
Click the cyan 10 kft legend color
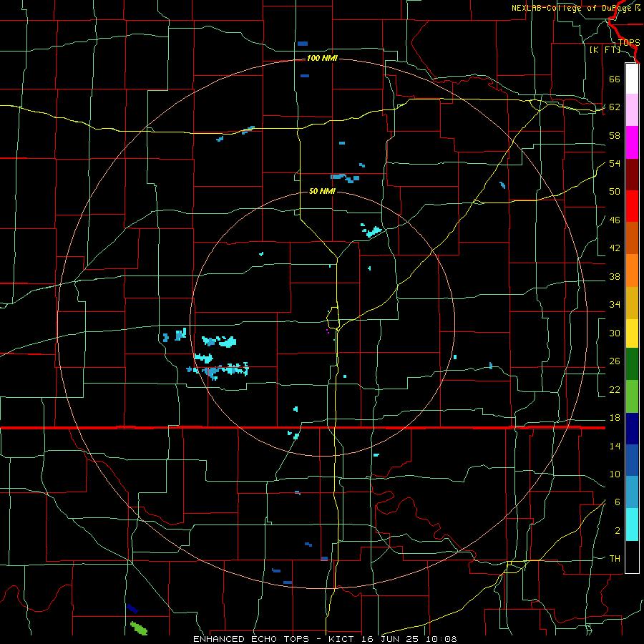[632, 525]
